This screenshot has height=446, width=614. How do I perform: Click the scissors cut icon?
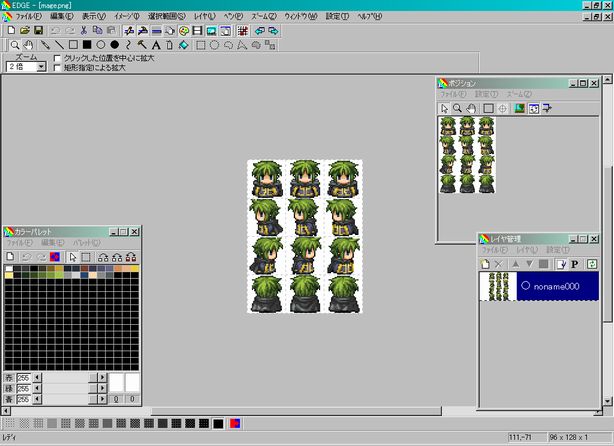(83, 31)
